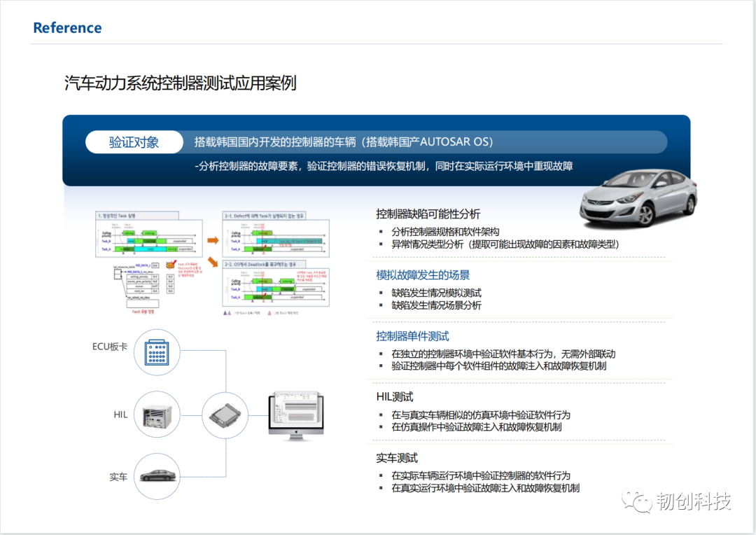Switch to the Reference tab
Screen dimensions: 756x535
click(x=67, y=27)
